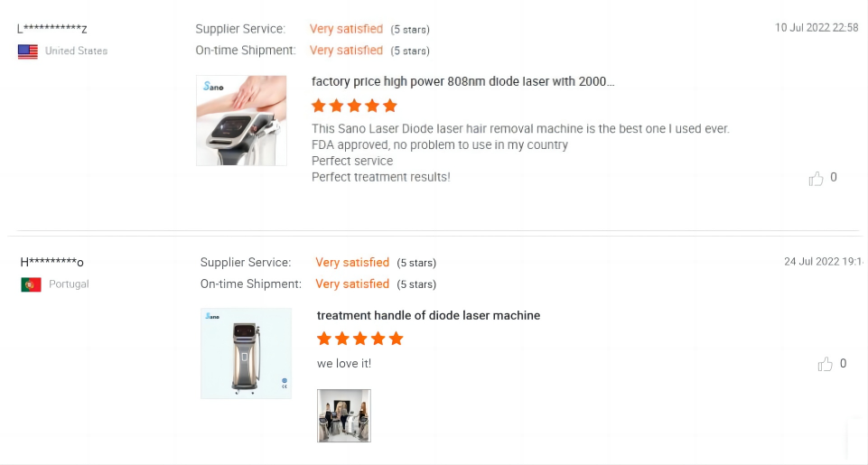The image size is (868, 465).
Task: Click reviewer name H**********o
Action: coord(52,262)
